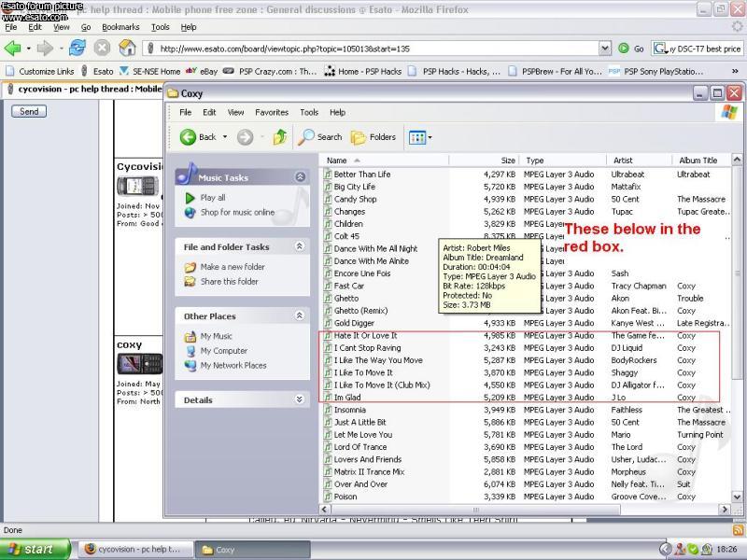Go up one folder level in Explorer
747x560 pixels.
point(280,137)
